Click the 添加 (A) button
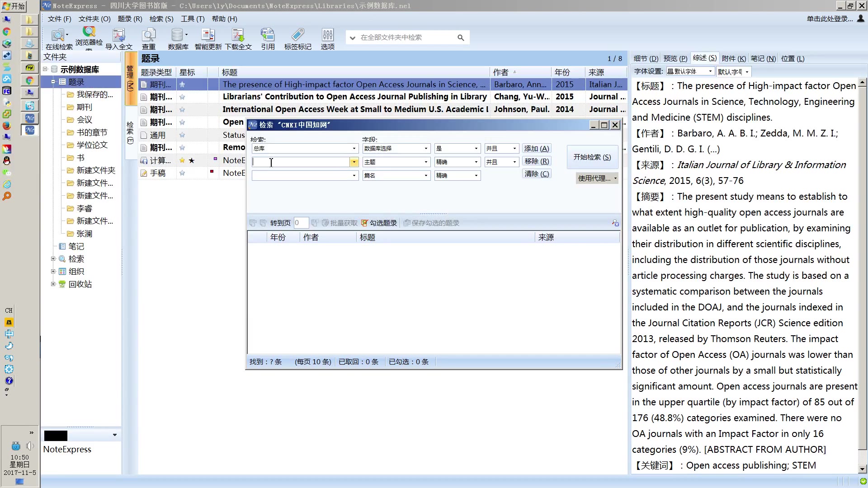This screenshot has width=868, height=488. coord(537,149)
